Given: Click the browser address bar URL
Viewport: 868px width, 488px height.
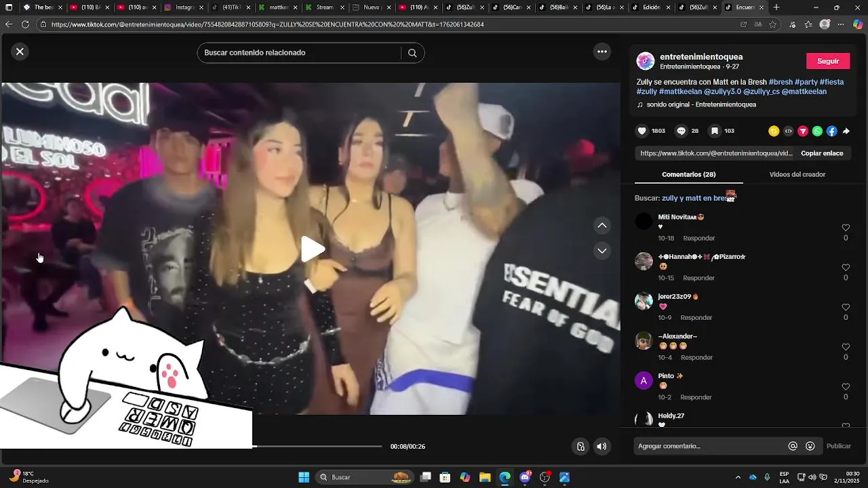Looking at the screenshot, I should coord(267,24).
